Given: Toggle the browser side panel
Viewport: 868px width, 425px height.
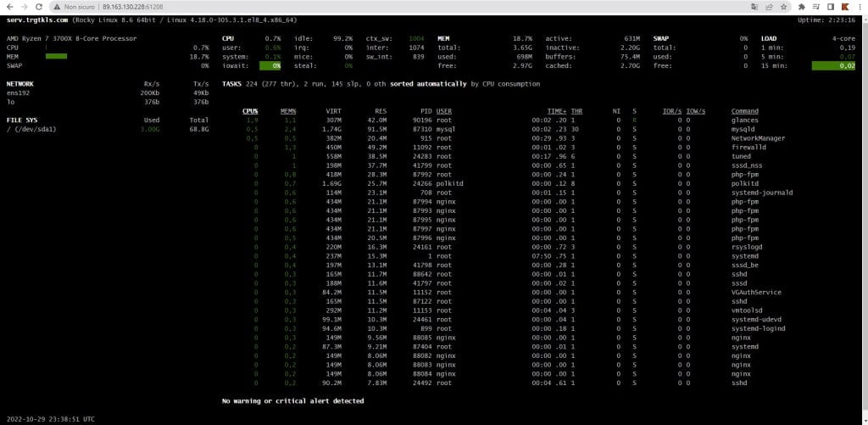Looking at the screenshot, I should click(x=830, y=6).
